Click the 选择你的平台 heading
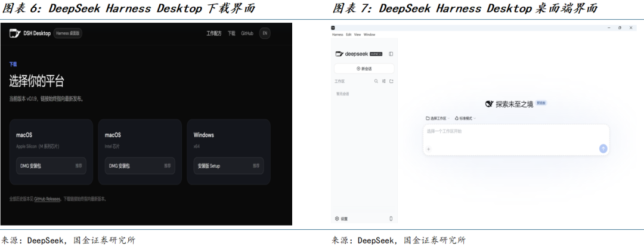The width and height of the screenshot is (644, 246). [x=36, y=81]
